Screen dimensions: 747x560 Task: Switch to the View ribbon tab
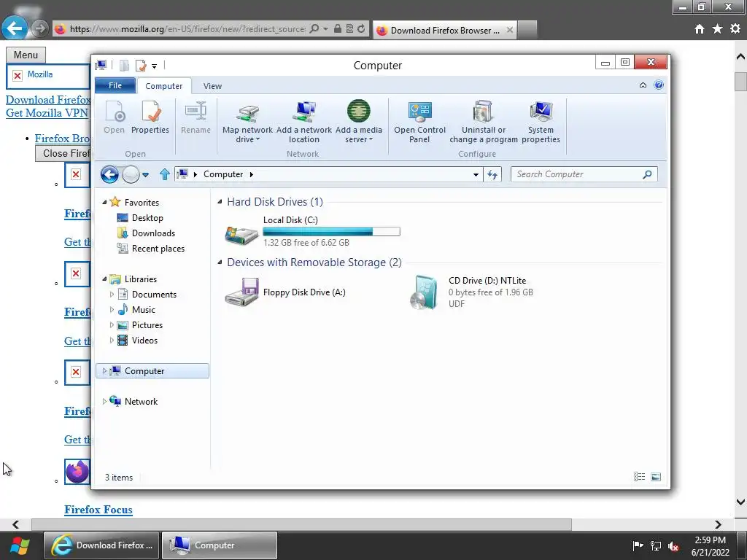[x=212, y=86]
